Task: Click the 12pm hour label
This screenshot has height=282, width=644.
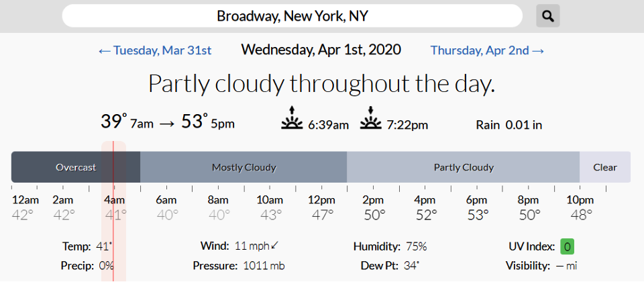Action: (321, 200)
